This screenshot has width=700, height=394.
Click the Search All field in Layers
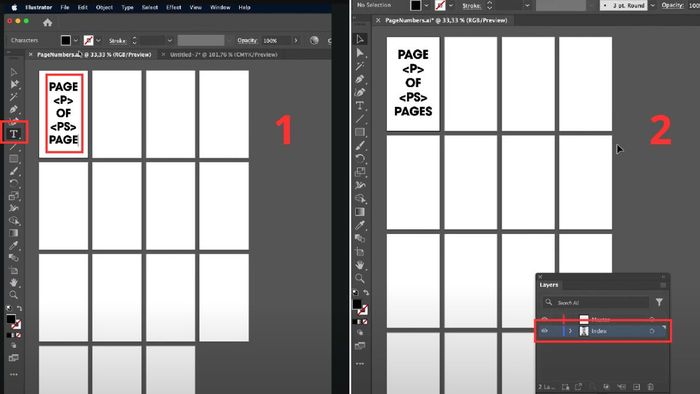[595, 303]
